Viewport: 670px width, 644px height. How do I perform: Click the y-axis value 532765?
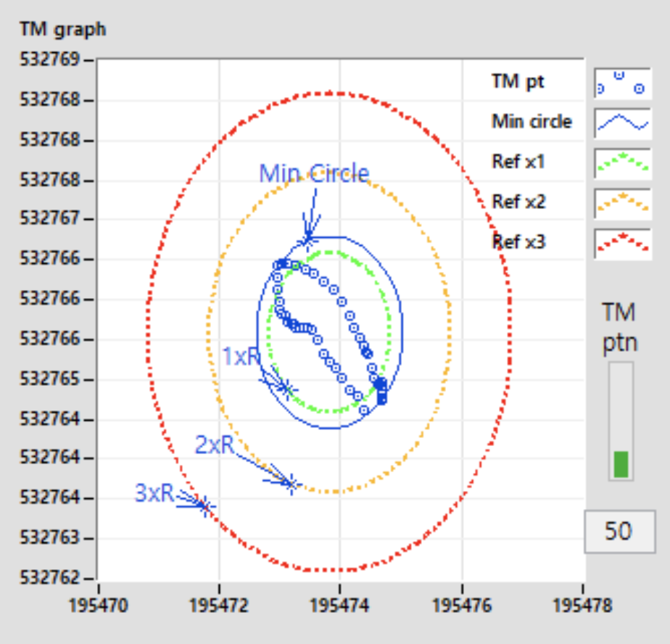click(x=50, y=379)
